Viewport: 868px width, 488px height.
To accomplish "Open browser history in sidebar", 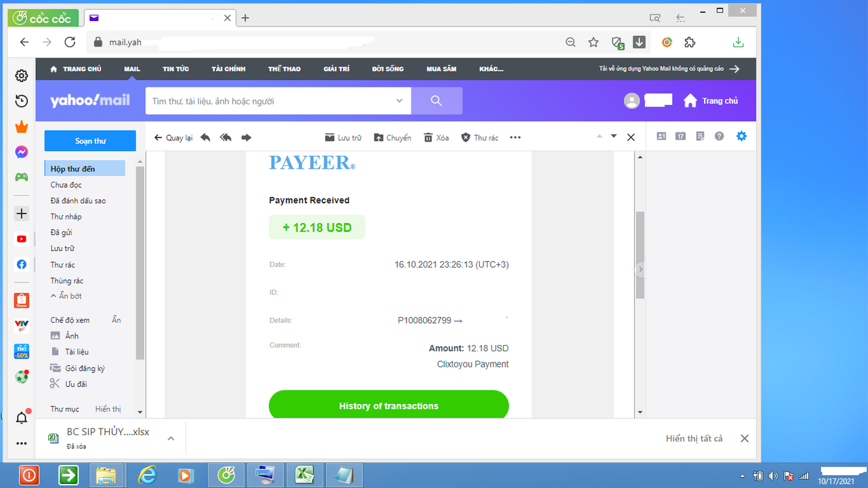I will (22, 101).
